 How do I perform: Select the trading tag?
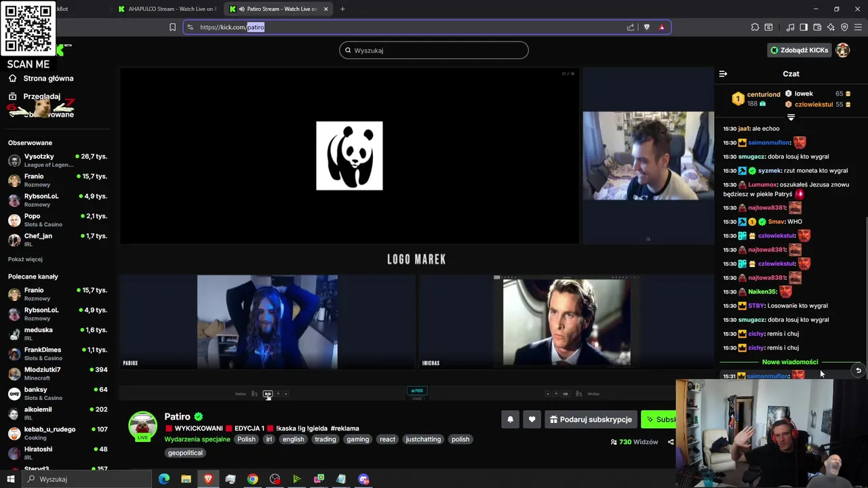(x=325, y=439)
